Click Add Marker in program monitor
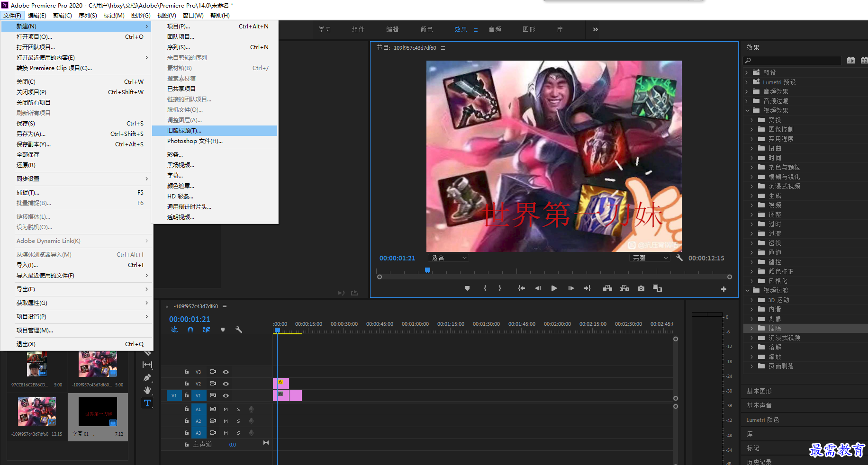Screen dimensions: 868x465 pos(467,288)
